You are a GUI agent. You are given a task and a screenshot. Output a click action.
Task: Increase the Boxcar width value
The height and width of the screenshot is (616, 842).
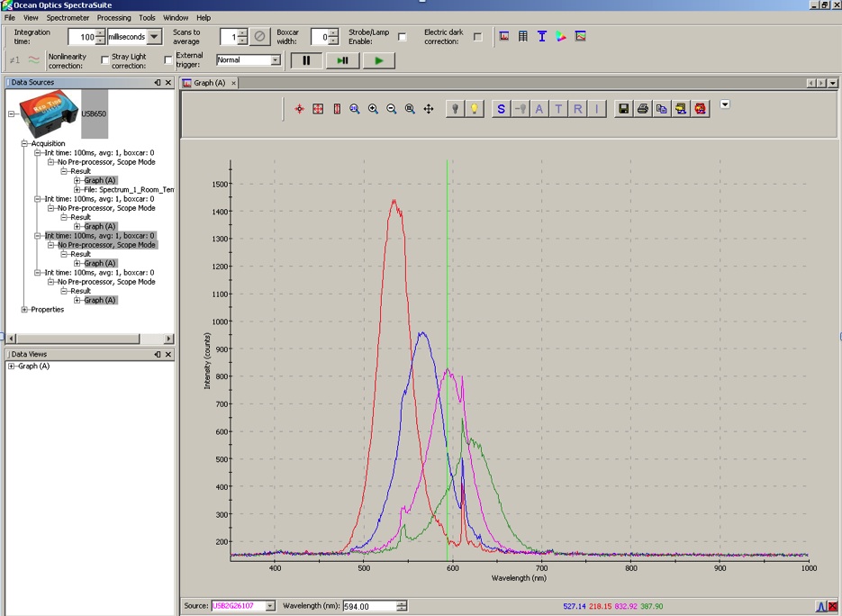(333, 33)
